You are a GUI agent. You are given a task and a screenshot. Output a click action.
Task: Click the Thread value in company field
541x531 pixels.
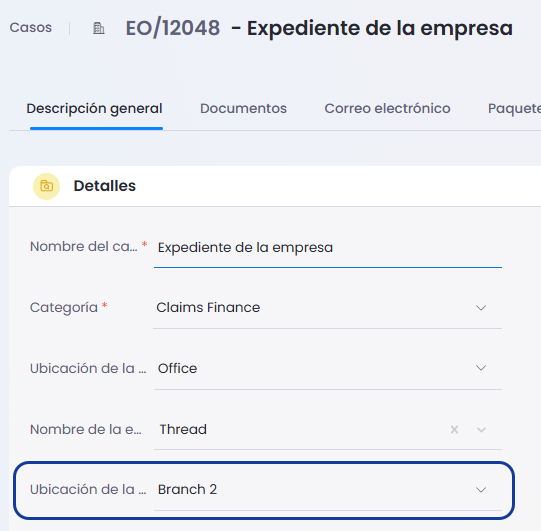(183, 430)
